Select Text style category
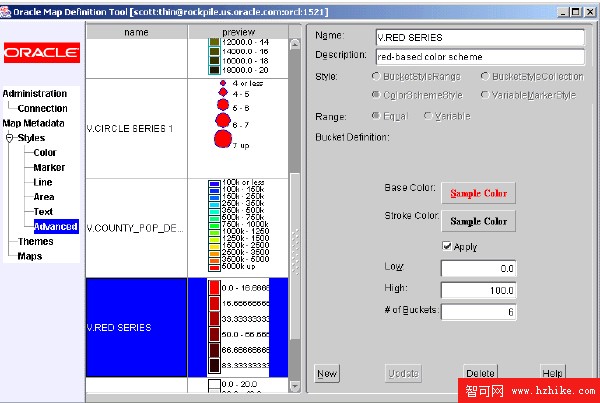Screen dimensions: 600x403 pos(43,212)
